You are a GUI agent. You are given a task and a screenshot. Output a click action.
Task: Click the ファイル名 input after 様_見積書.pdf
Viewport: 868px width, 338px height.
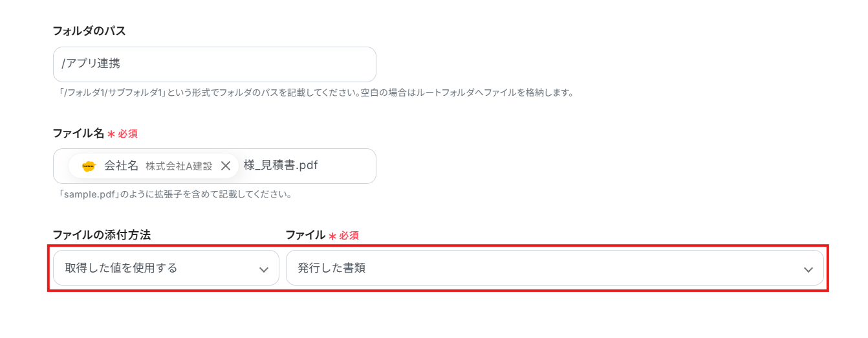click(x=346, y=166)
